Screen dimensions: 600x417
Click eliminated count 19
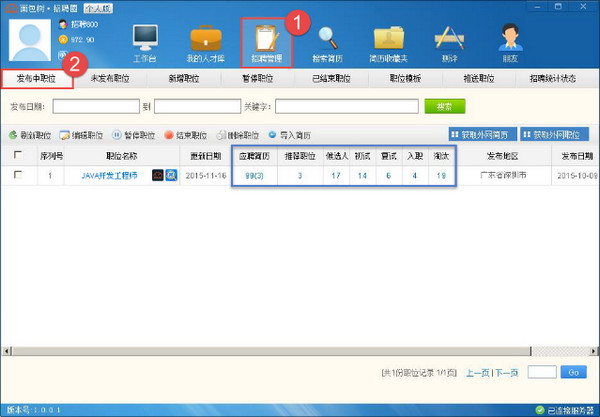pyautogui.click(x=441, y=176)
